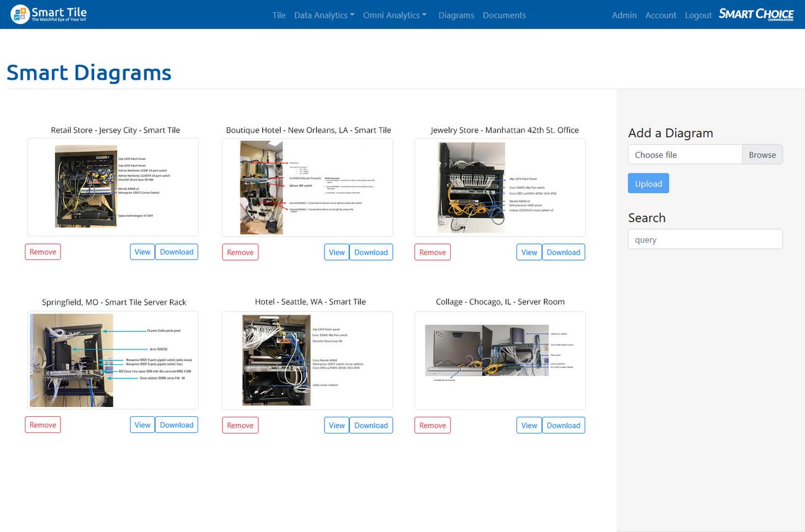
Task: Open the Retail Store Jersey City thumbnail
Action: point(113,187)
